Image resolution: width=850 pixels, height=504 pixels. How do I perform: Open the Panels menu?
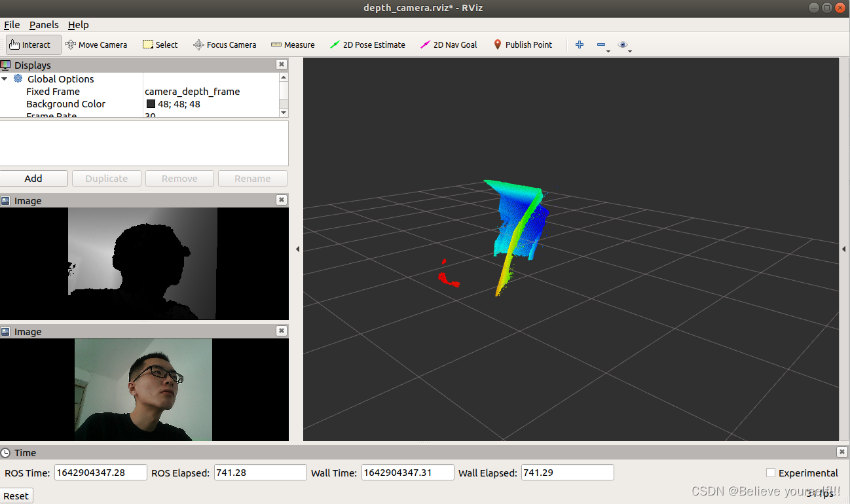point(44,25)
